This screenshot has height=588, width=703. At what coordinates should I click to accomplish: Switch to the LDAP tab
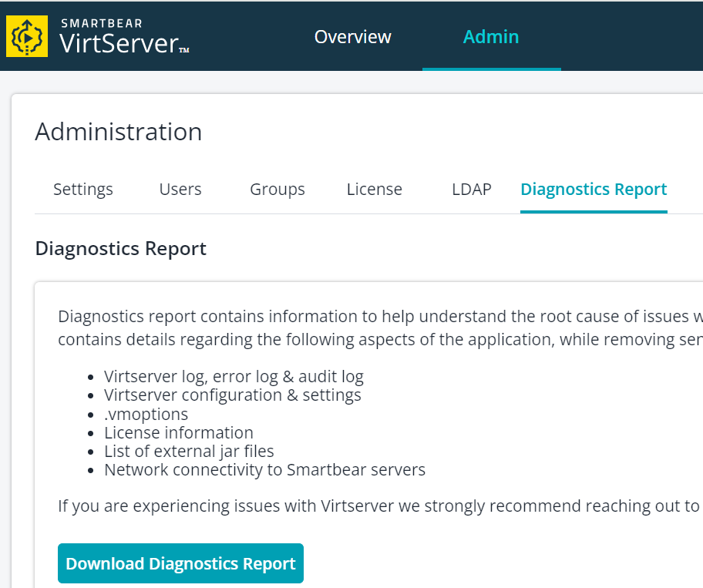tap(472, 189)
